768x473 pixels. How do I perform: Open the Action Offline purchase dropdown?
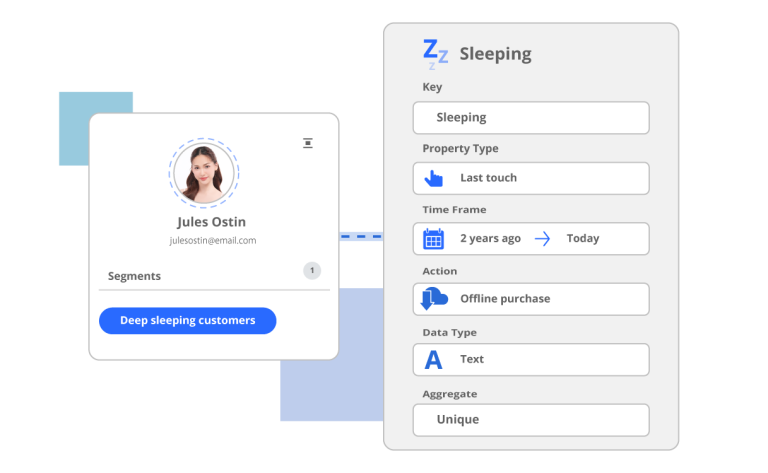pos(531,299)
